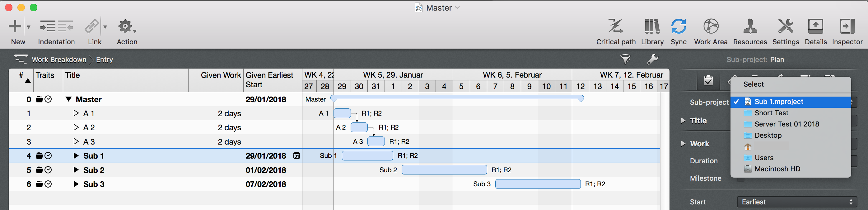The image size is (868, 210).
Task: Open the Resources view
Action: click(x=750, y=26)
